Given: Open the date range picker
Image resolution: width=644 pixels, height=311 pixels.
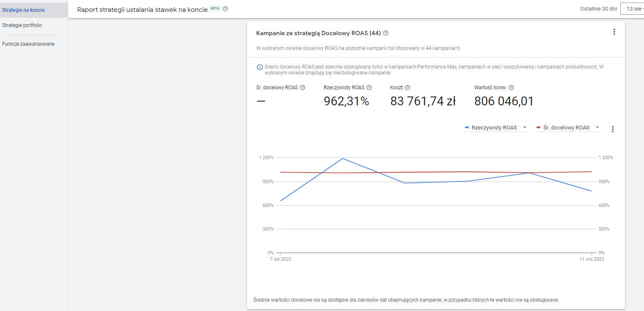Looking at the screenshot, I should click(632, 9).
